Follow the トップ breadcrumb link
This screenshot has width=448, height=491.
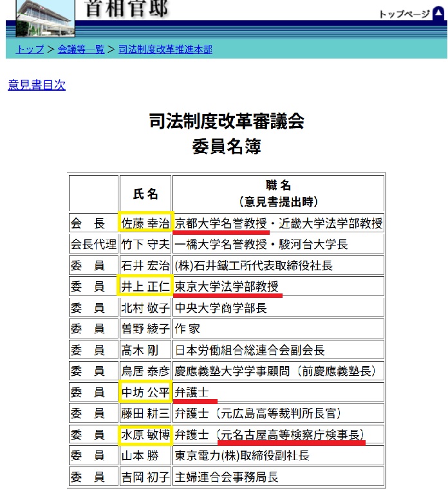coord(30,50)
